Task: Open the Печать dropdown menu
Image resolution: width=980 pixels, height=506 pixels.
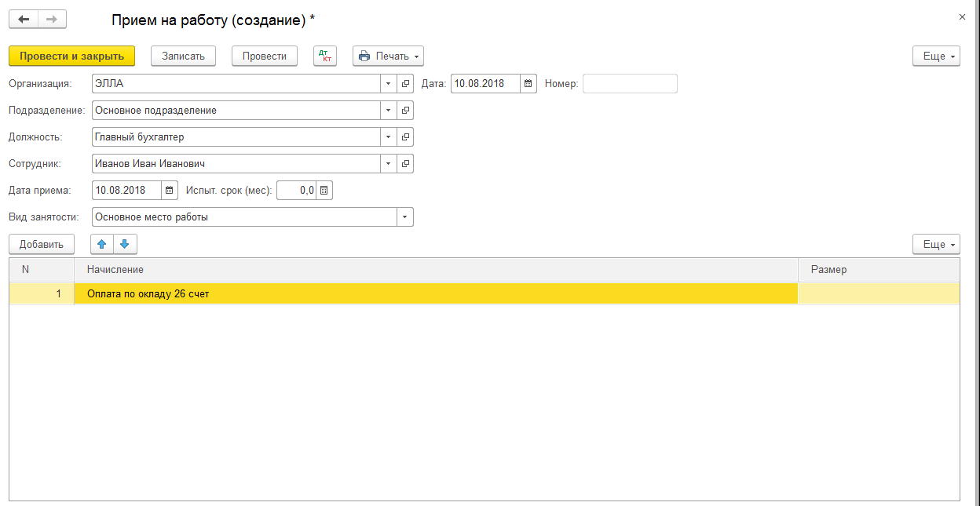Action: (x=389, y=56)
